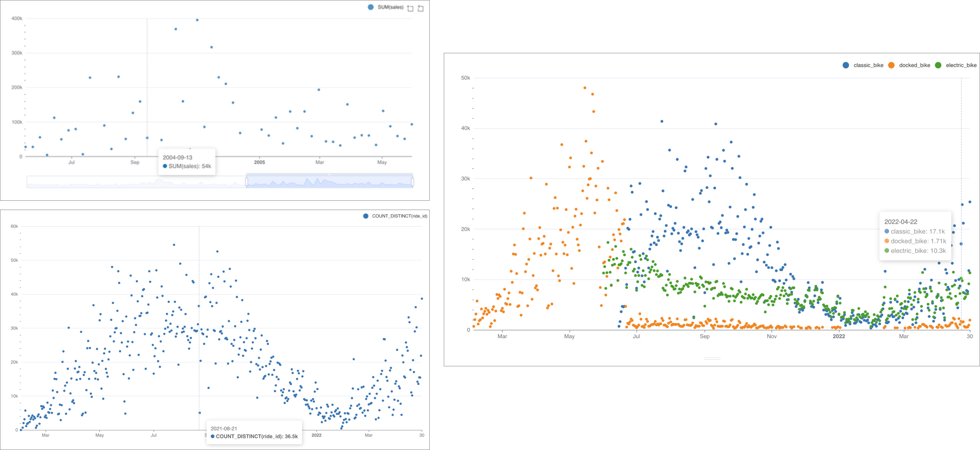This screenshot has height=450, width=980.
Task: Toggle docked_bike series in legend
Action: [909, 65]
